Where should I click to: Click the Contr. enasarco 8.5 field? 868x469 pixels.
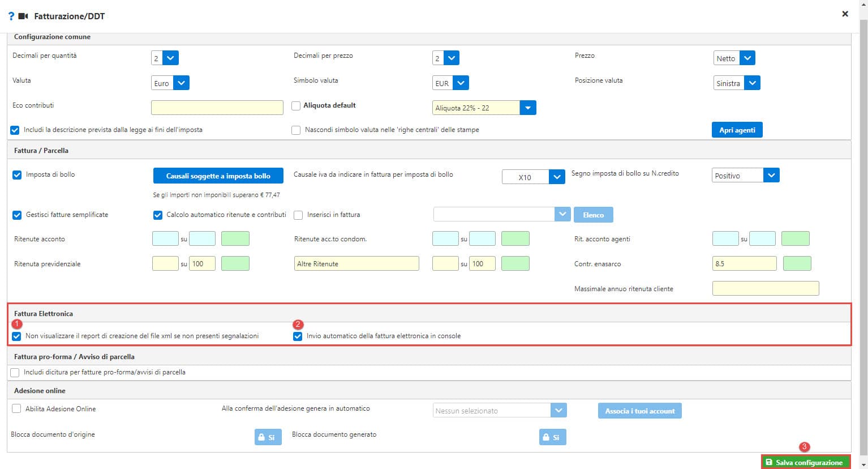[x=744, y=263]
